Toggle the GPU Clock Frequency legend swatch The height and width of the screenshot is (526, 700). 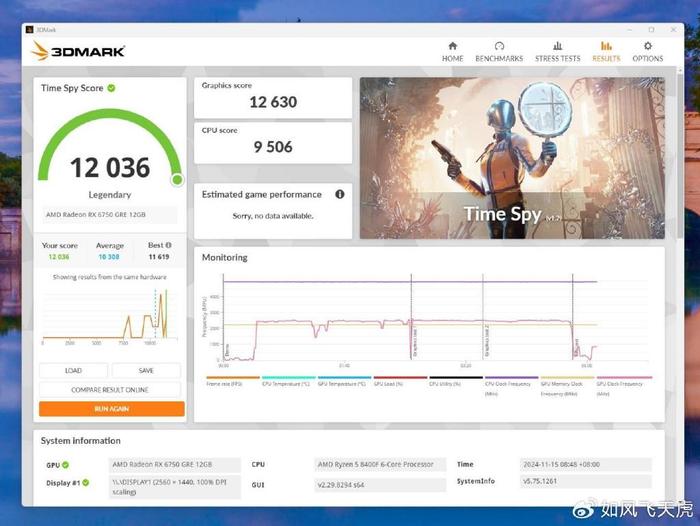point(624,378)
